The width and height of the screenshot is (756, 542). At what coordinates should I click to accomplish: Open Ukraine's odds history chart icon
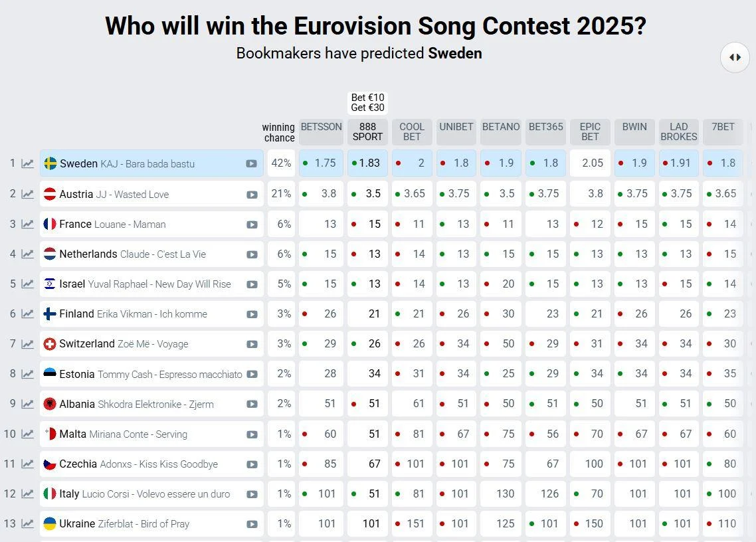pyautogui.click(x=27, y=523)
